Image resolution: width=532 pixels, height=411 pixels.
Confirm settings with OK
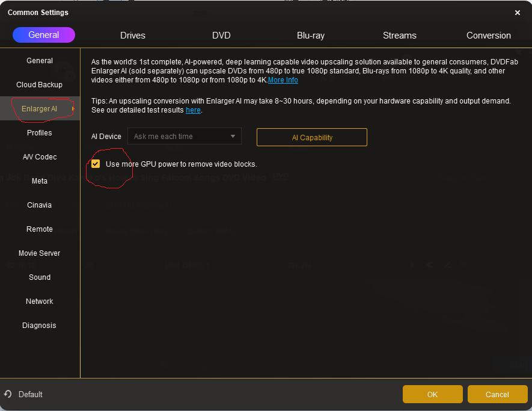pos(433,394)
